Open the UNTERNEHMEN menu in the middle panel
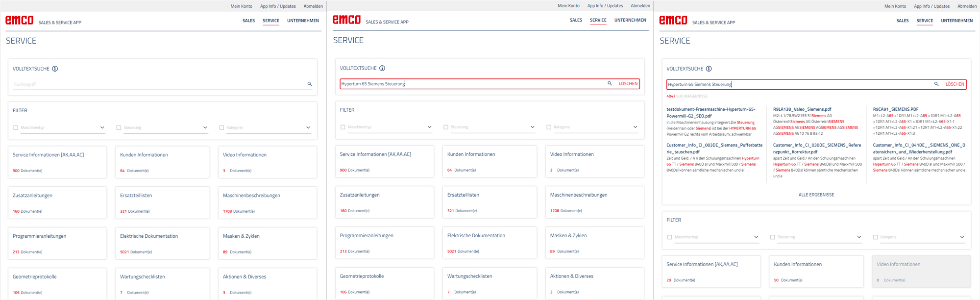 coord(630,20)
